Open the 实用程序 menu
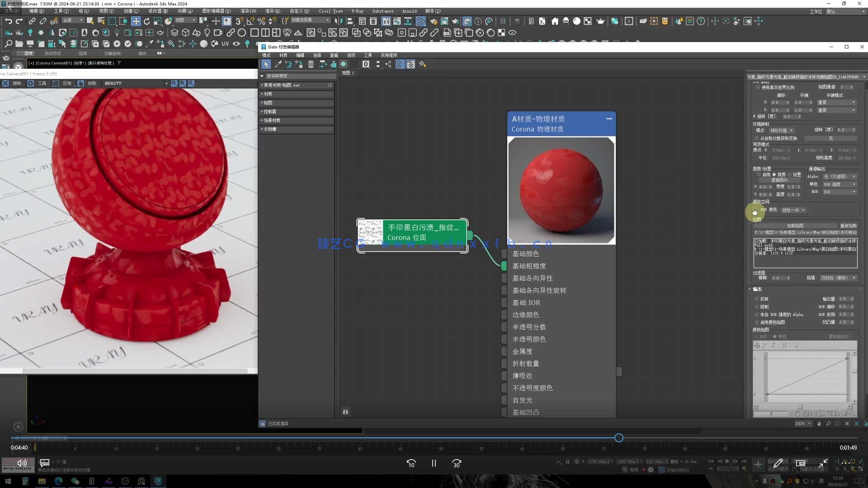 [x=388, y=56]
